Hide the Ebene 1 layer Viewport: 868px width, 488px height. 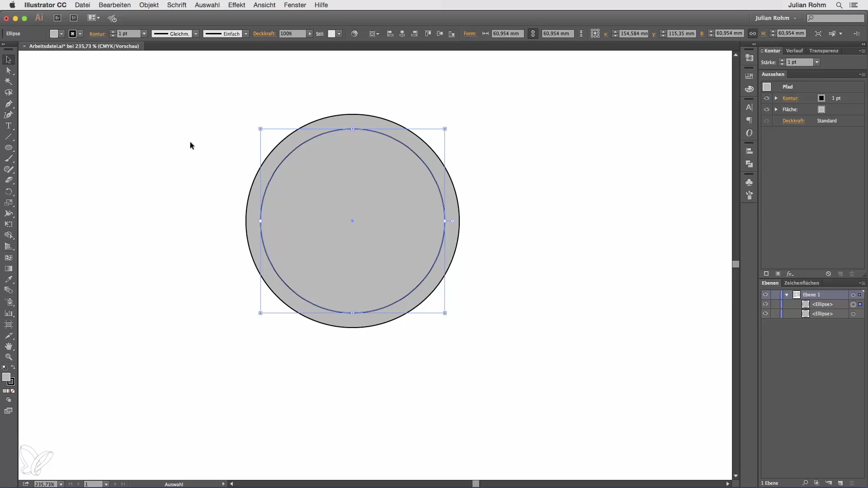coord(765,295)
